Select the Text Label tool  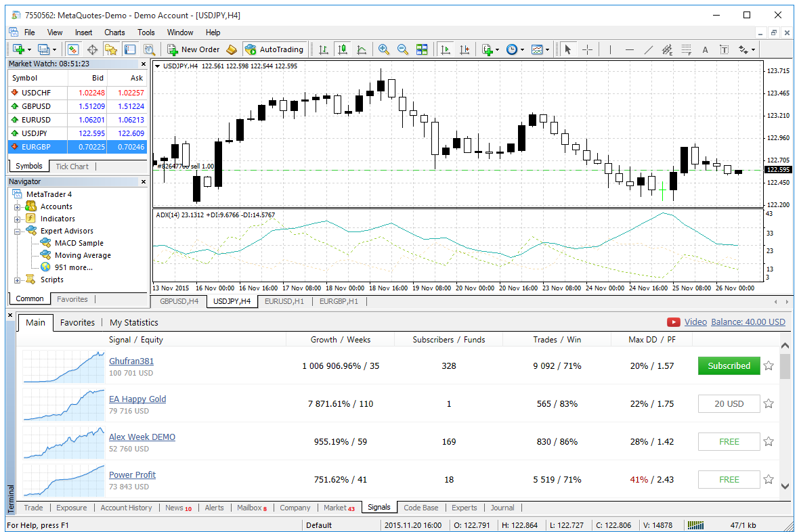point(724,49)
